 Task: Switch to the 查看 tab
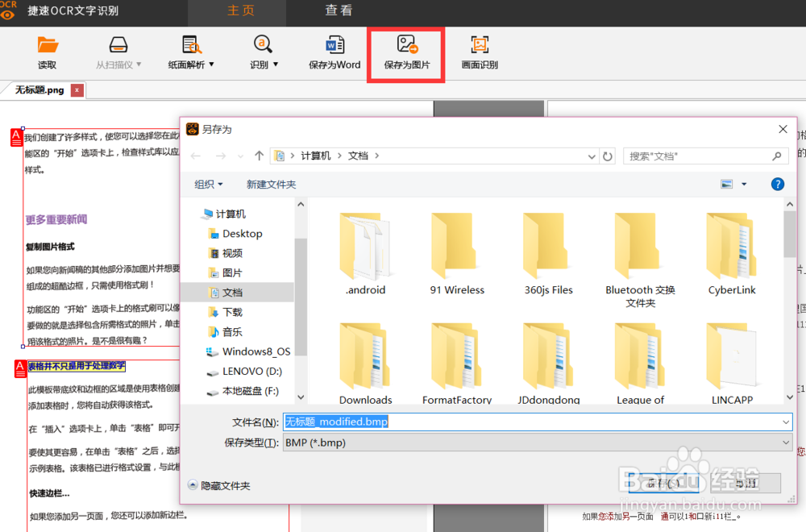coord(339,10)
